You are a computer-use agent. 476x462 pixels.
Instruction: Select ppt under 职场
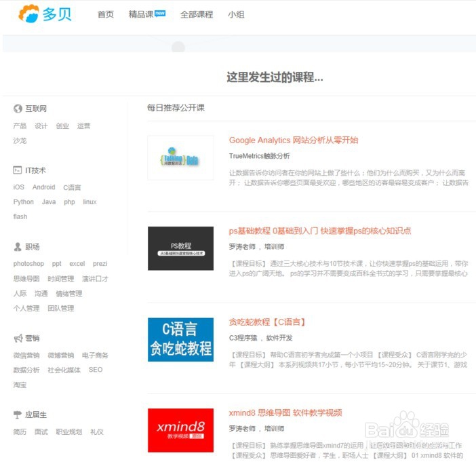click(x=57, y=264)
